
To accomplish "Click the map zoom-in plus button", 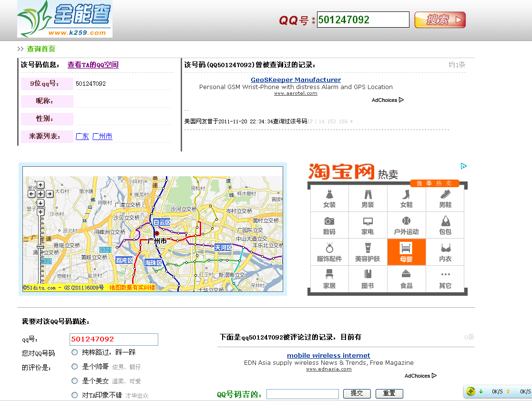I will [x=41, y=212].
